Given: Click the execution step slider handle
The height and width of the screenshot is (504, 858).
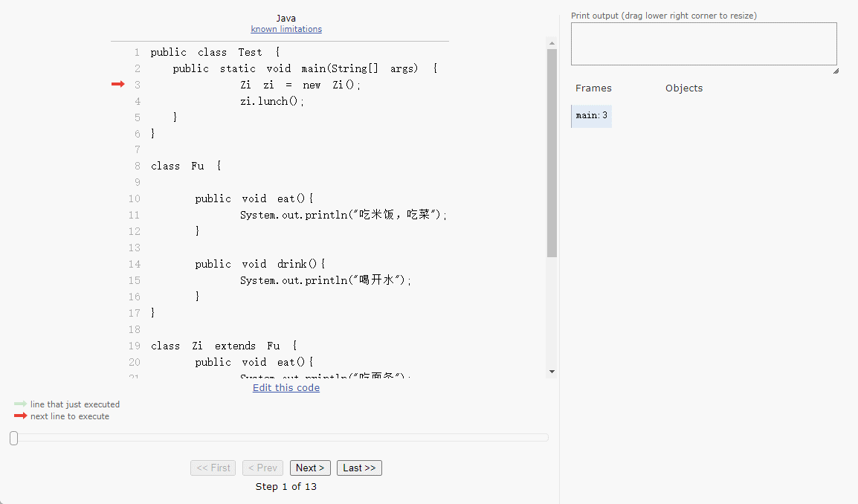Looking at the screenshot, I should [13, 439].
